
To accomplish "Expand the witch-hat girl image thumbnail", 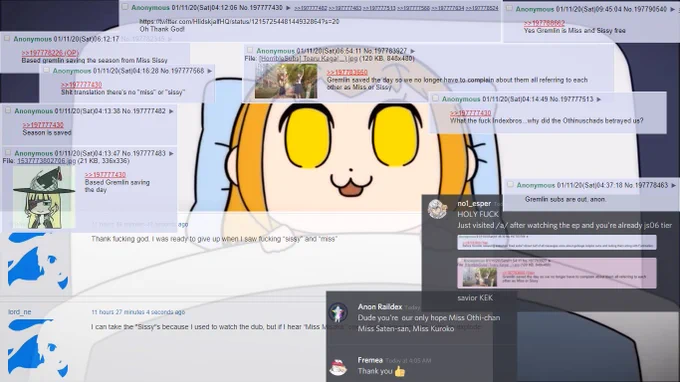I will click(44, 197).
